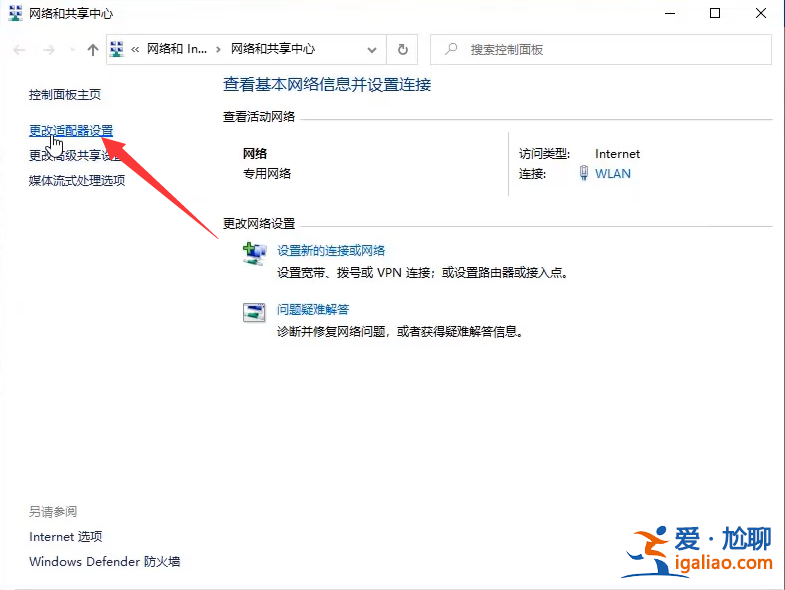Go up one level with Up arrow
Image resolution: width=785 pixels, height=590 pixels.
[93, 50]
